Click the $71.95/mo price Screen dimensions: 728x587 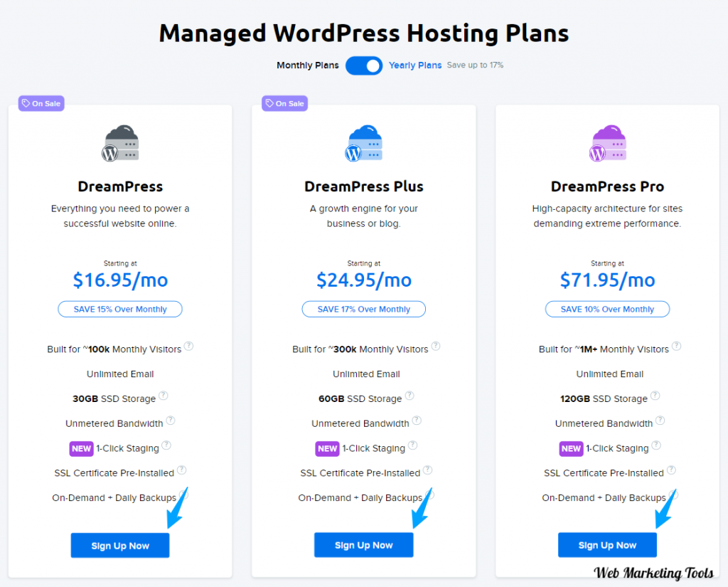click(607, 280)
